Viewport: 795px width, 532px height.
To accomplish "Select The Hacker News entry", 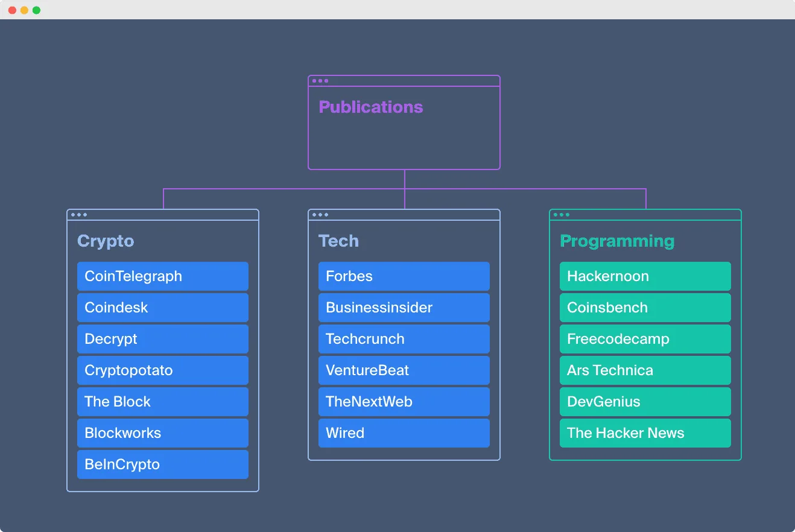I will click(645, 433).
